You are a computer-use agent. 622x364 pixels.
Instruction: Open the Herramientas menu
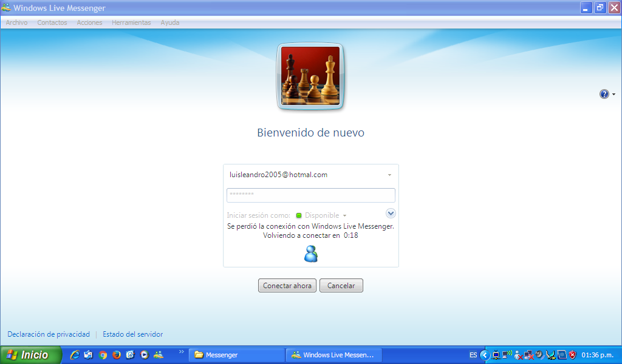click(x=131, y=22)
